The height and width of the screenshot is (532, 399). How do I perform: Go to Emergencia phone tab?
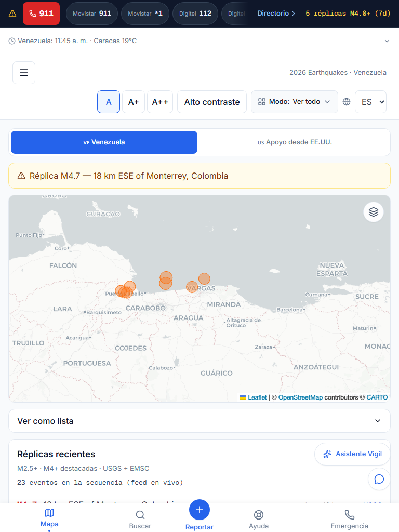coord(349,520)
